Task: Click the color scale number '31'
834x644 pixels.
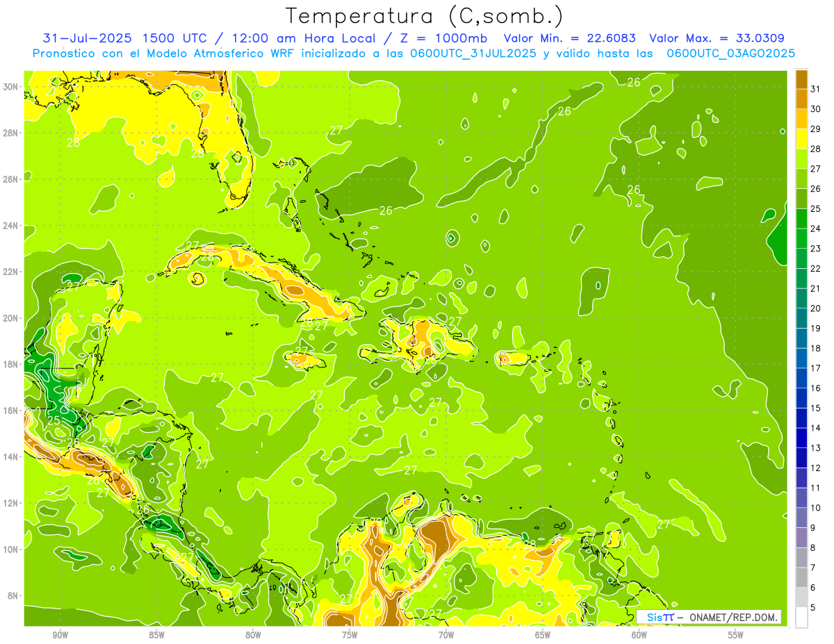Action: 816,89
